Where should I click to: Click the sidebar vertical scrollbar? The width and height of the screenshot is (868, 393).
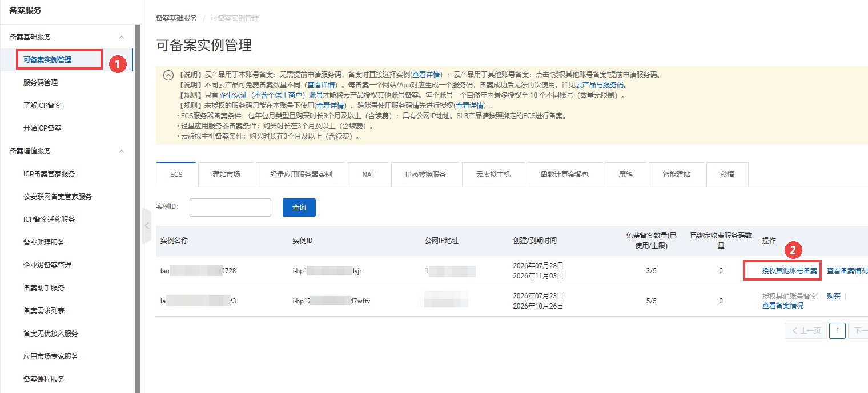click(137, 209)
